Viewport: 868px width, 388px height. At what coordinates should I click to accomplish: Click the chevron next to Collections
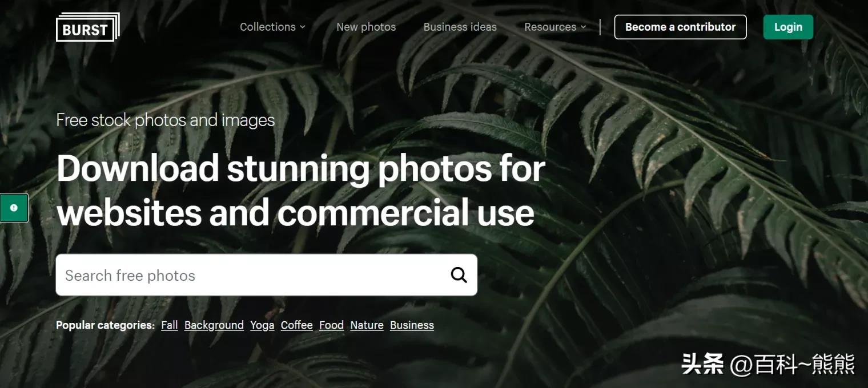point(303,27)
